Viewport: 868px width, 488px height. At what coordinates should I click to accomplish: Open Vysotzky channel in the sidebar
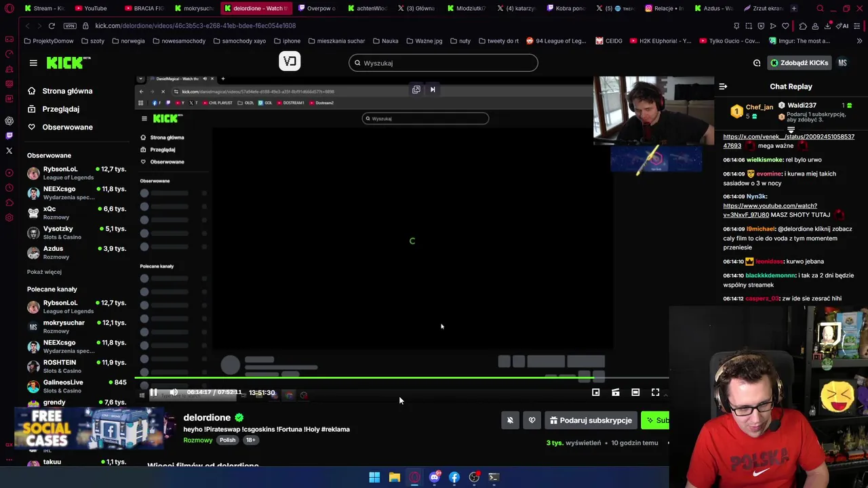tap(77, 232)
